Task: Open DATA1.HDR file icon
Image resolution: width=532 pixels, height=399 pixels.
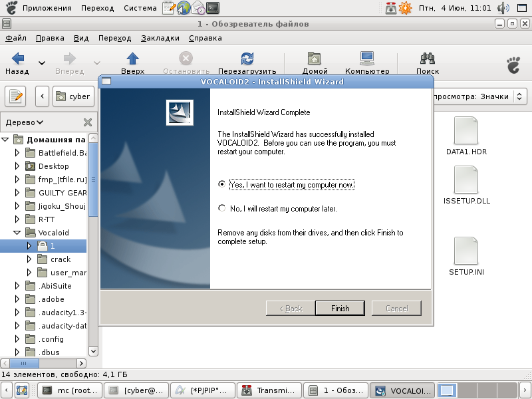Action: point(466,130)
